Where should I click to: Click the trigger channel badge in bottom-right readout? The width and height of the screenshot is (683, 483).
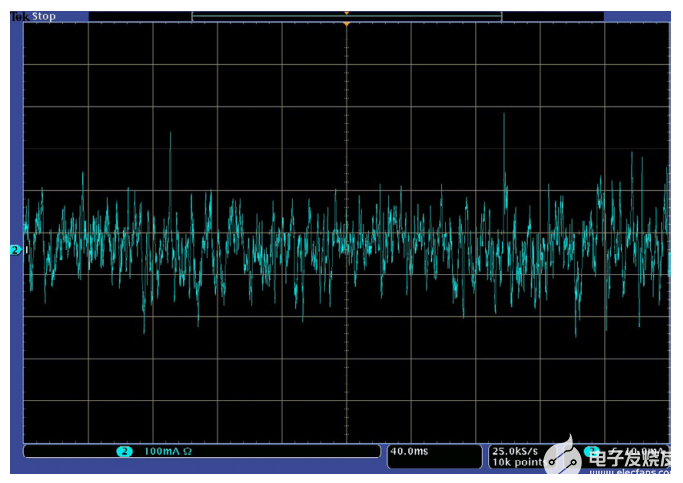point(591,451)
